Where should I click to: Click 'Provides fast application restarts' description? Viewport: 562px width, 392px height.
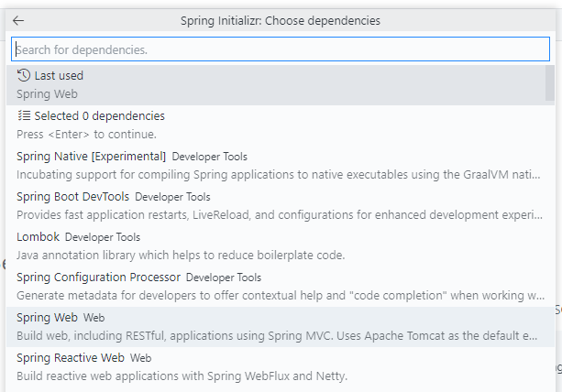[x=280, y=215]
